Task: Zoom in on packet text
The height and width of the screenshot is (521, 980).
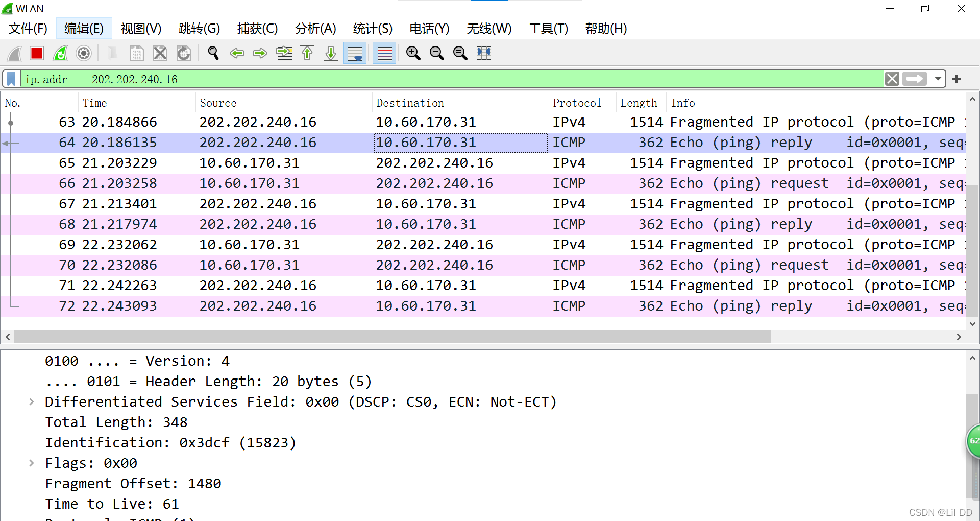Action: (413, 53)
